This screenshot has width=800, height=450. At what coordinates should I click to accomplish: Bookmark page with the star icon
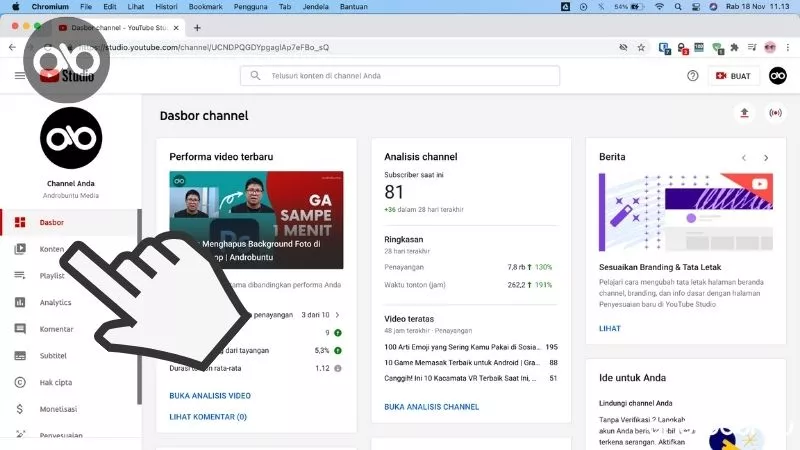tap(641, 47)
